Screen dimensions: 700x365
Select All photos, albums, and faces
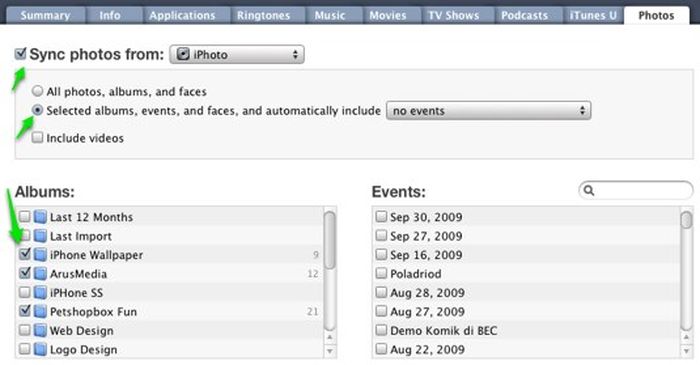tap(38, 91)
